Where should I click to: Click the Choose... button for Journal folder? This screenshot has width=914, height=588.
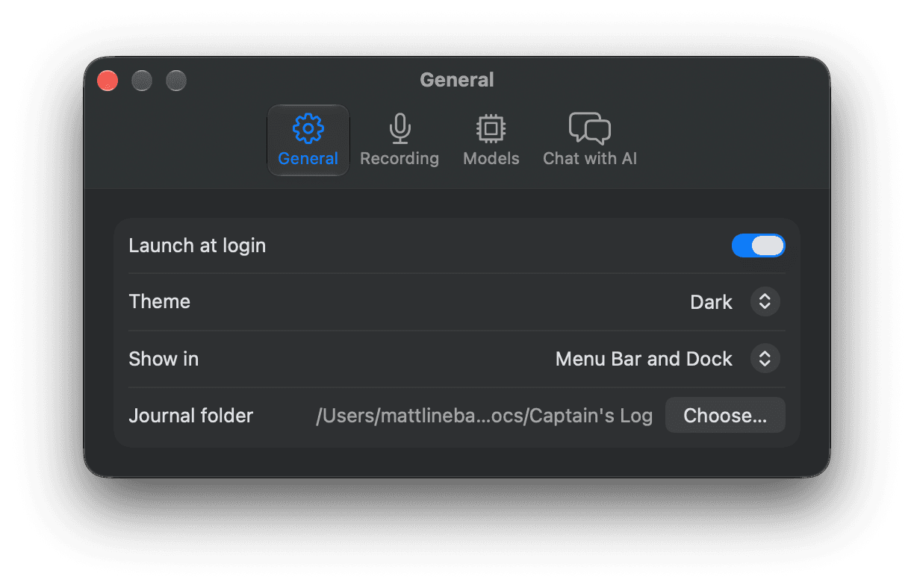point(725,416)
